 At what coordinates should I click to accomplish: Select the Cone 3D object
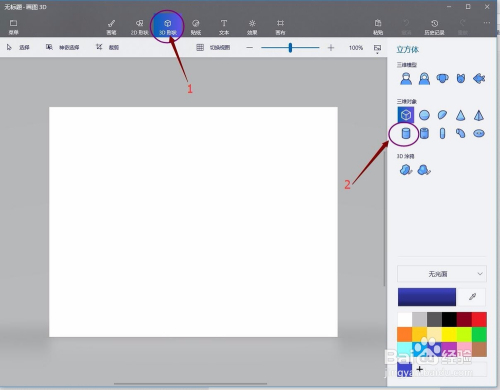click(x=461, y=115)
